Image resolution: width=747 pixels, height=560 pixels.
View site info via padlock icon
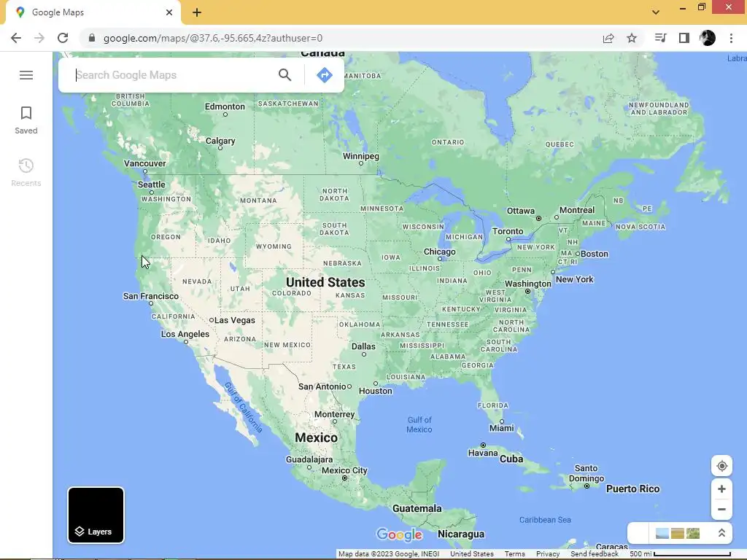(91, 38)
